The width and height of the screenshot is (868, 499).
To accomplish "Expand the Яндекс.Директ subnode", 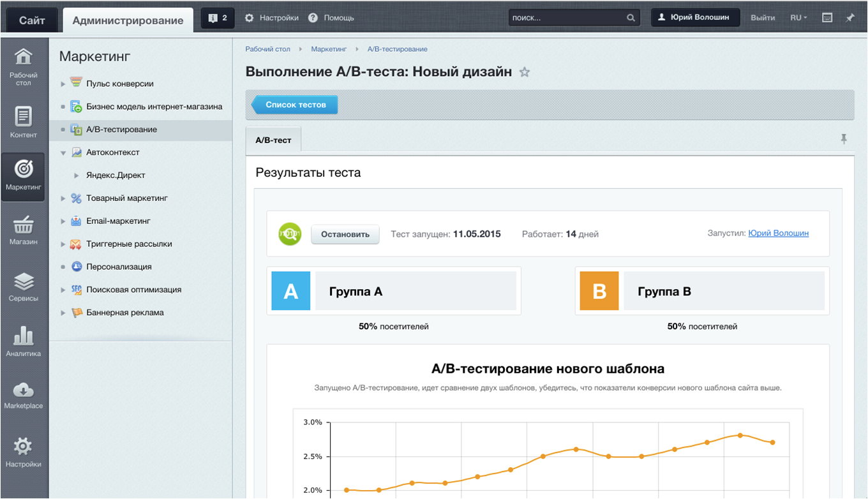I will click(x=77, y=175).
